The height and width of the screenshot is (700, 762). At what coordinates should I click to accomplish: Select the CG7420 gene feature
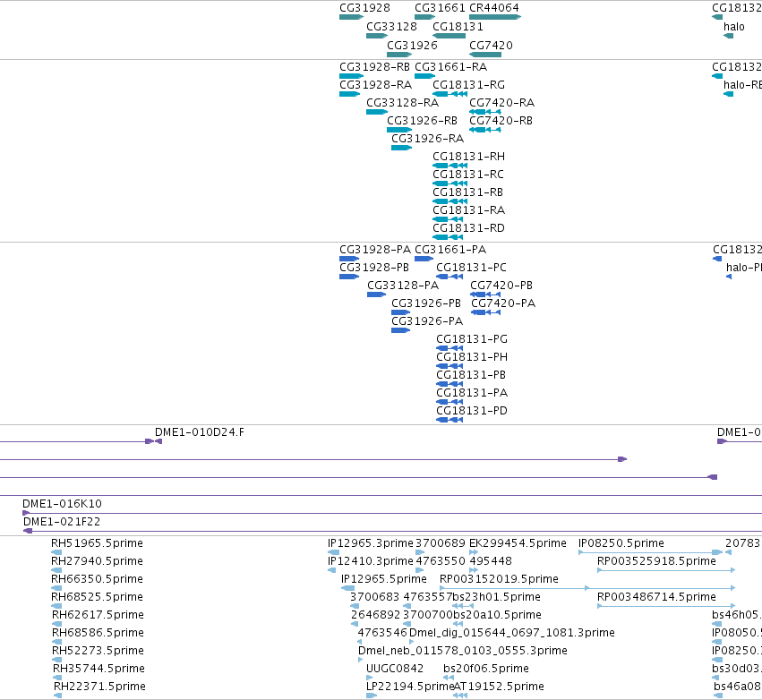point(485,55)
